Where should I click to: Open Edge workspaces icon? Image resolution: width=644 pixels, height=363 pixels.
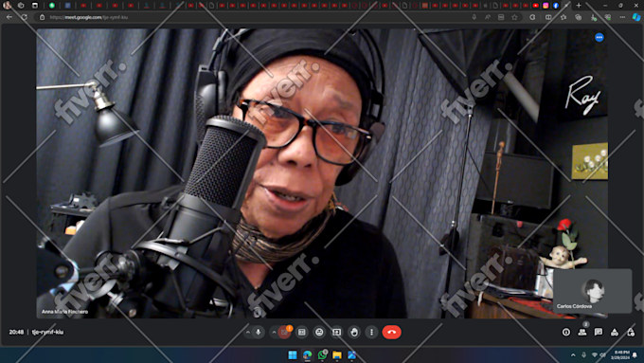point(21,6)
